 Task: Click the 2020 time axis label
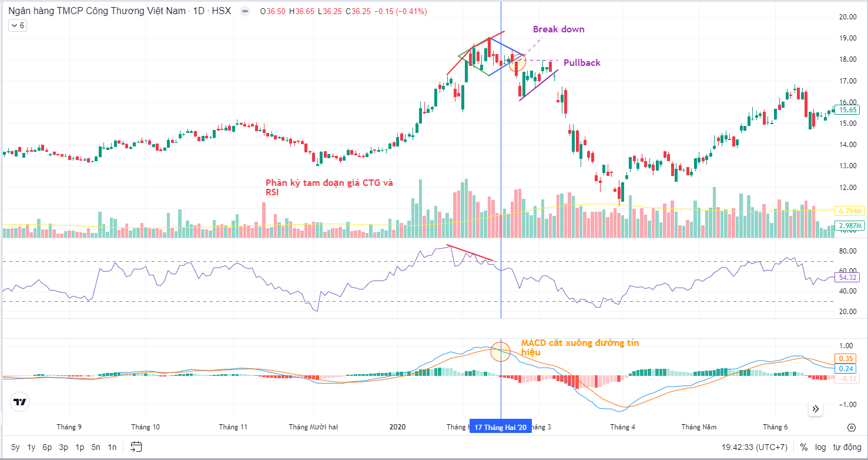(398, 427)
